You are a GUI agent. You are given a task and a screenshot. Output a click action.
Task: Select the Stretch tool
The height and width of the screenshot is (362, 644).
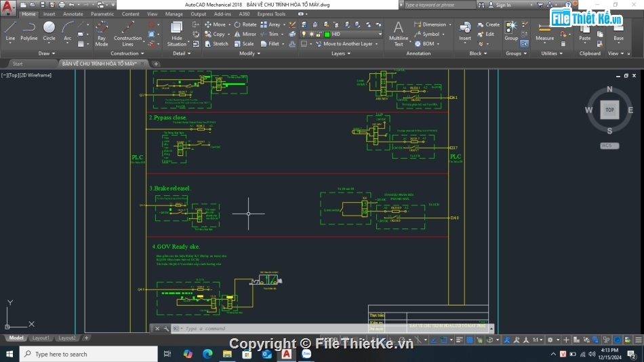pos(216,43)
